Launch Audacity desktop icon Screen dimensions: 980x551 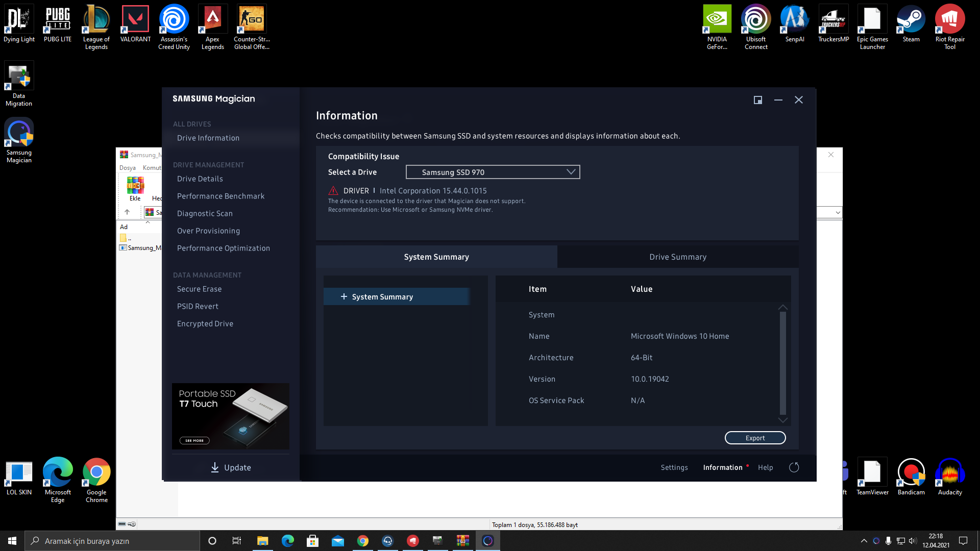click(x=950, y=477)
